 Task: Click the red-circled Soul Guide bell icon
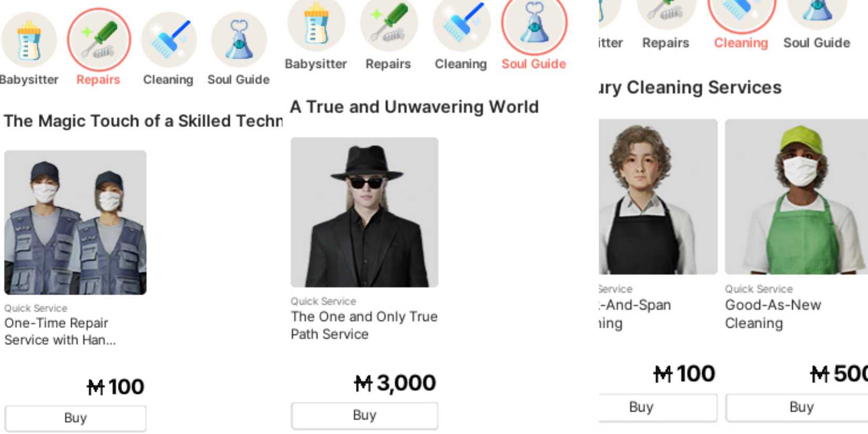533,24
